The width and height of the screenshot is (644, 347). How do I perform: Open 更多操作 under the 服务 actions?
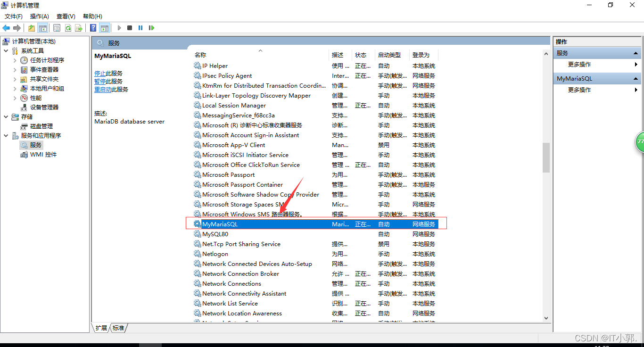(x=579, y=65)
